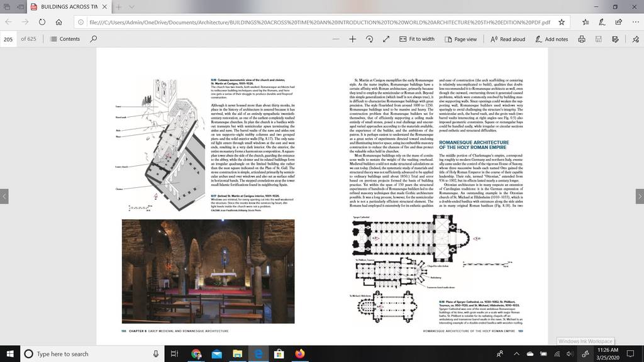Viewport: 644px width, 362px height.
Task: Show tabs you've set aside
Action: (x=6, y=7)
